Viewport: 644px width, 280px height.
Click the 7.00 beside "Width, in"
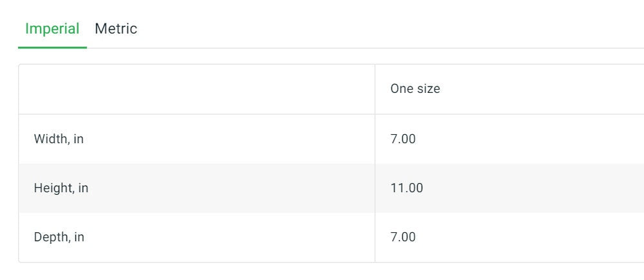point(403,139)
